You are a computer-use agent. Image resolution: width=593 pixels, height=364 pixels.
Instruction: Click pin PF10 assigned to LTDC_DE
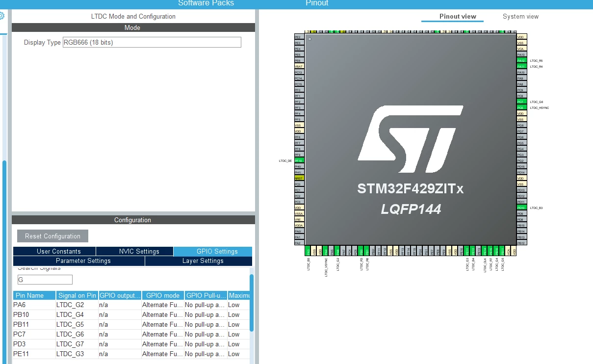pyautogui.click(x=299, y=160)
